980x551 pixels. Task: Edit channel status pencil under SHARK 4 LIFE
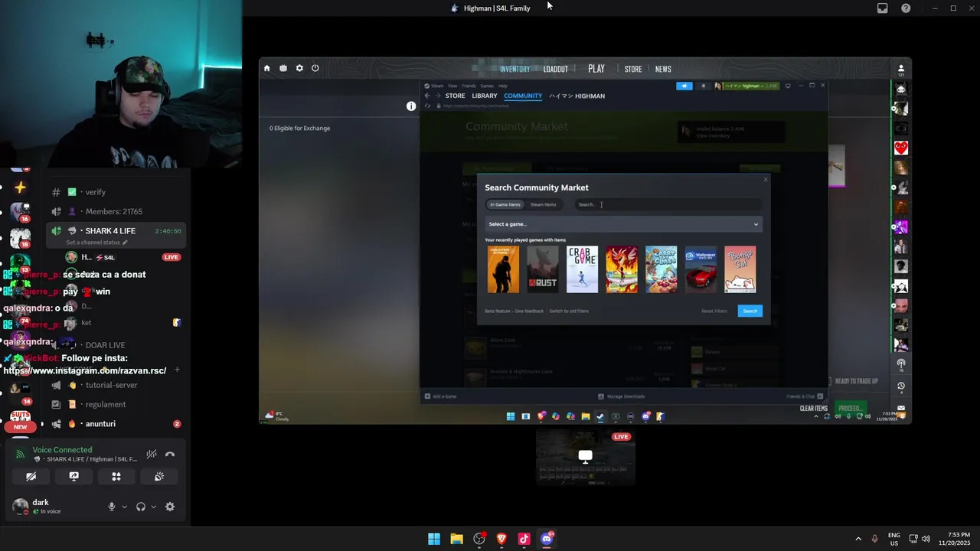coord(125,243)
